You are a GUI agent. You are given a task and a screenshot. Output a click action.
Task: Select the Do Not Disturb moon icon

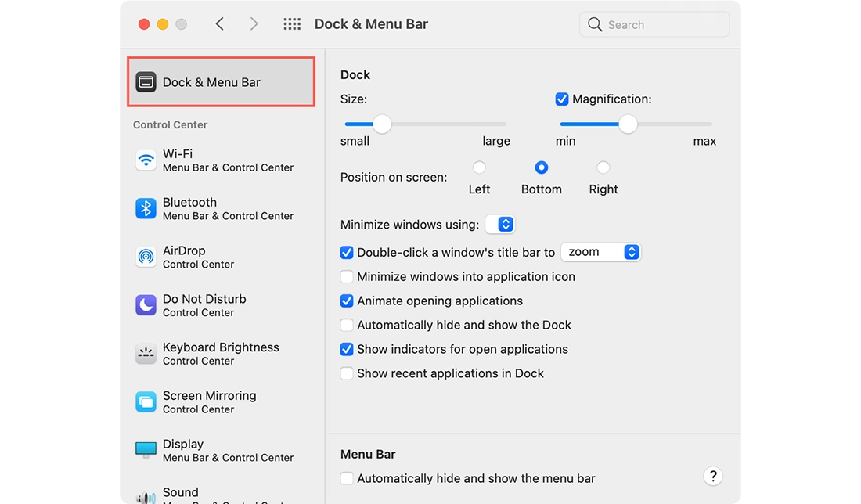tap(146, 305)
